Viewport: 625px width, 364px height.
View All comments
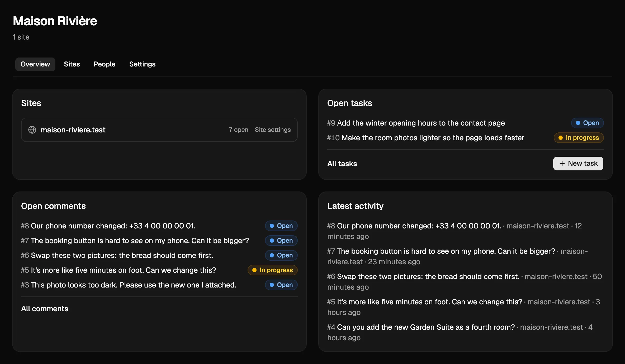click(45, 309)
